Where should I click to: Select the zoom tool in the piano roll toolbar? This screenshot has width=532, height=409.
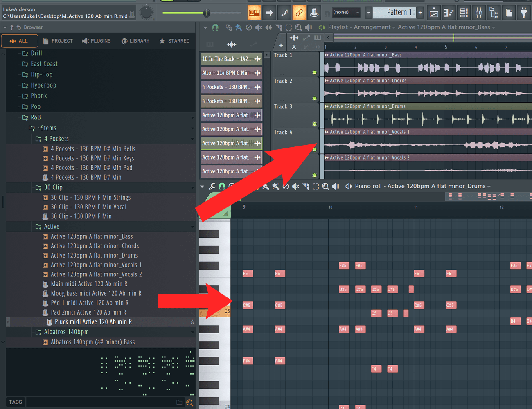[325, 187]
